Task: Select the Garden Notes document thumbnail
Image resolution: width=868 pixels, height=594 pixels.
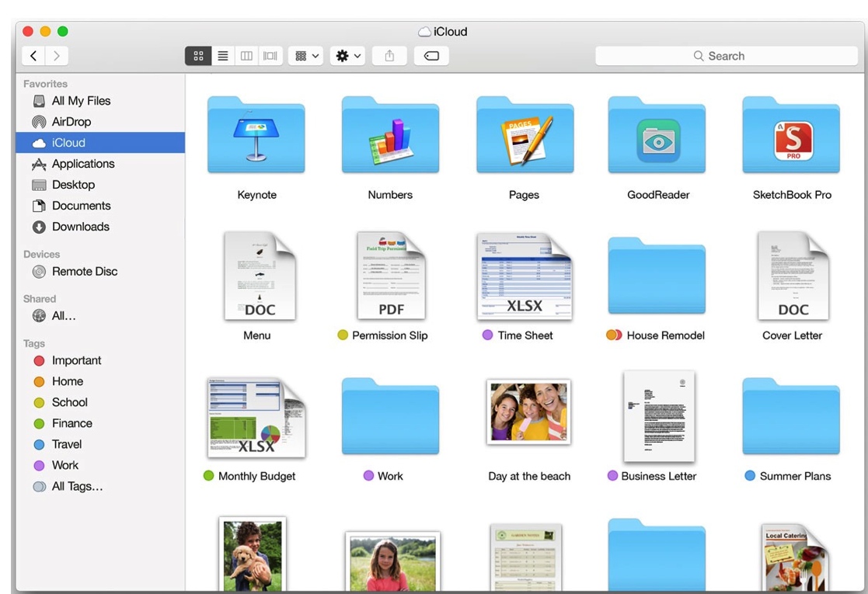Action: pos(526,558)
